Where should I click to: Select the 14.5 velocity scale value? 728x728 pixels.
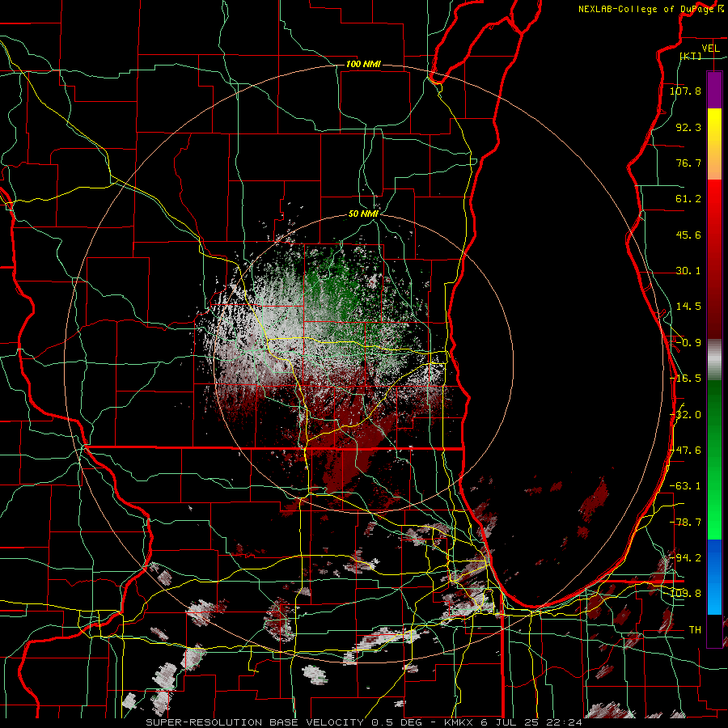[688, 307]
